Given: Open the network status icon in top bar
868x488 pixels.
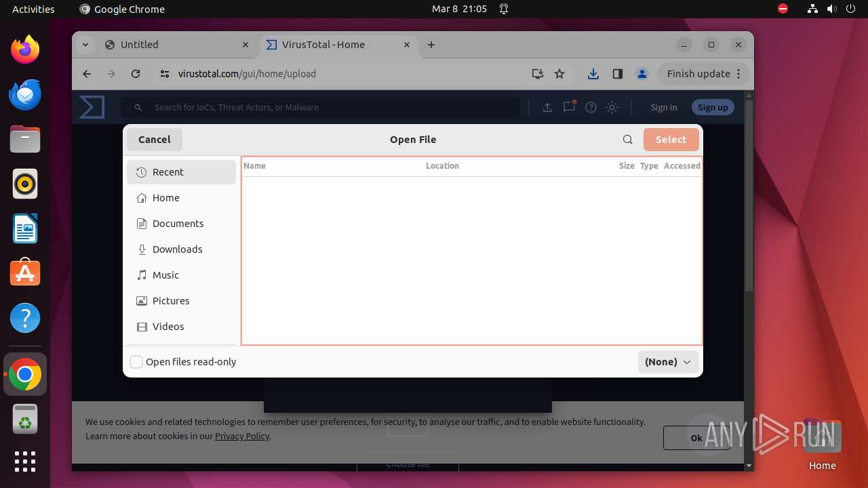Looking at the screenshot, I should (812, 9).
